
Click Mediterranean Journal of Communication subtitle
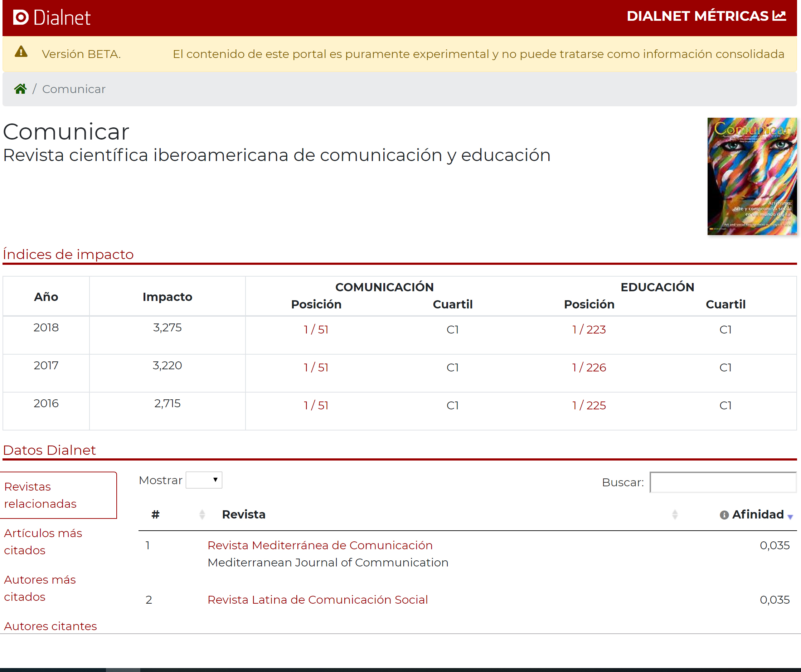pos(328,562)
